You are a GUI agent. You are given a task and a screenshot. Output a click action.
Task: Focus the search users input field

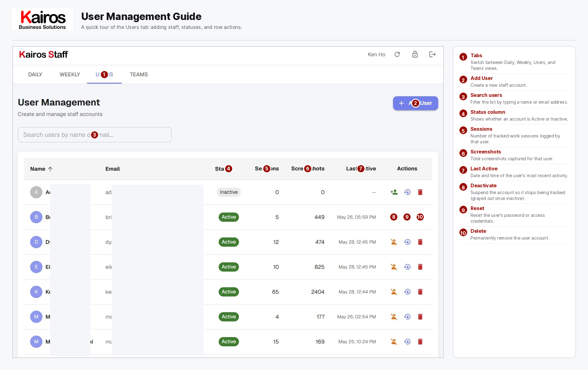[x=95, y=135]
